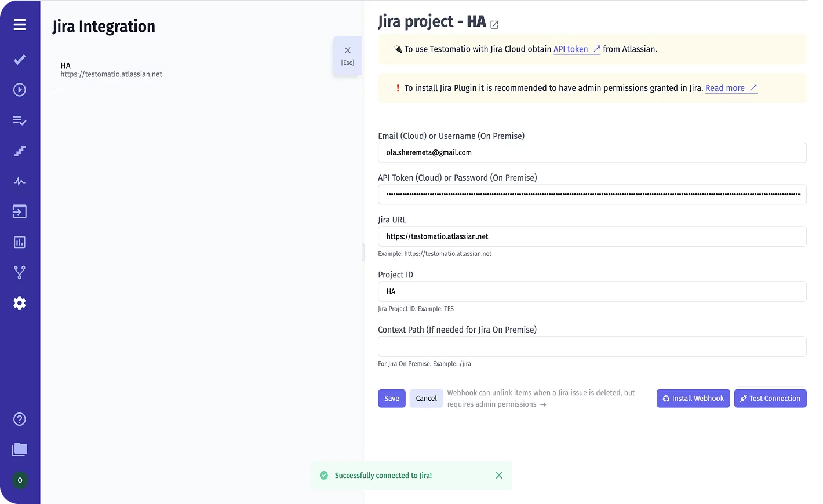
Task: Open the Branches fork icon in sidebar
Action: tap(20, 272)
